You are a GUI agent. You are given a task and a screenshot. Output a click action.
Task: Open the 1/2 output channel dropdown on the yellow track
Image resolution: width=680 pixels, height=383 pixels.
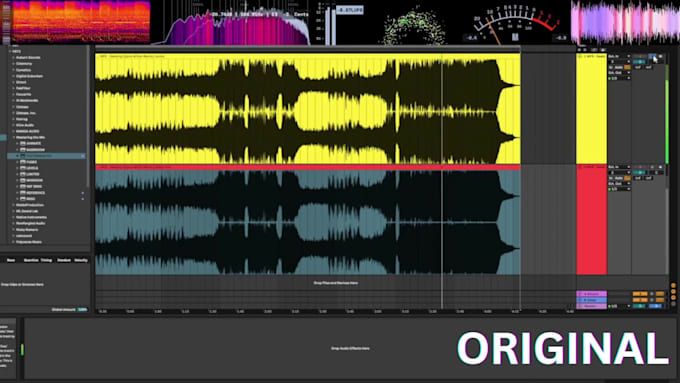click(619, 78)
